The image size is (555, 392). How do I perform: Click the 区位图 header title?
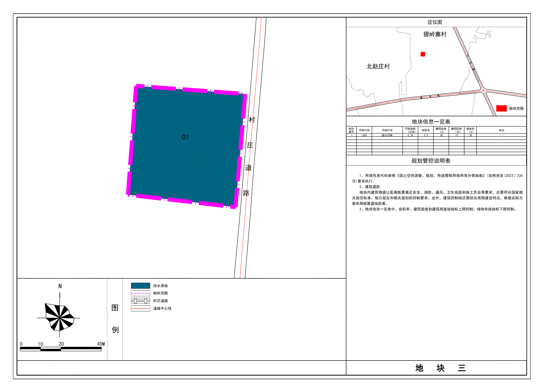pyautogui.click(x=435, y=22)
